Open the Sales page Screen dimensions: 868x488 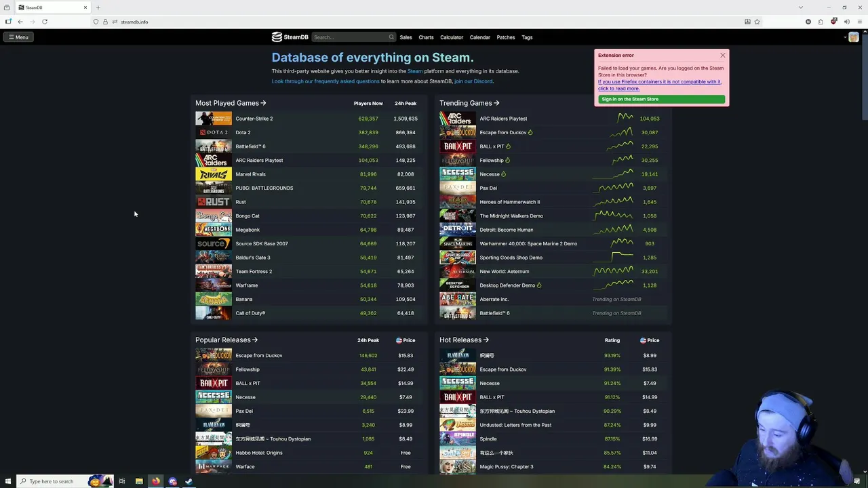(x=406, y=37)
